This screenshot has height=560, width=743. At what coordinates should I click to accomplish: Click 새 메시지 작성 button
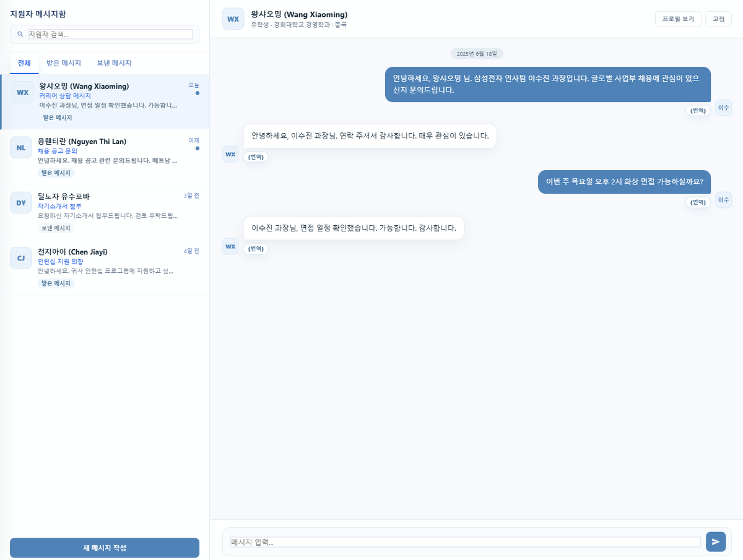pos(105,548)
